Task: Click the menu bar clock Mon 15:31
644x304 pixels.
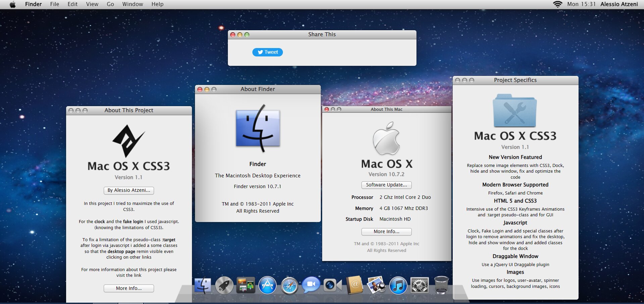Action: [581, 4]
